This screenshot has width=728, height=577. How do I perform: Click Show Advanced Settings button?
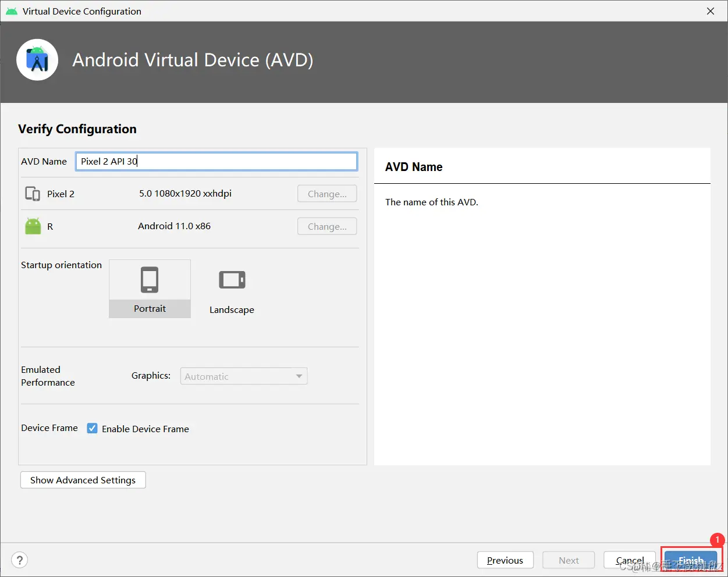[83, 480]
